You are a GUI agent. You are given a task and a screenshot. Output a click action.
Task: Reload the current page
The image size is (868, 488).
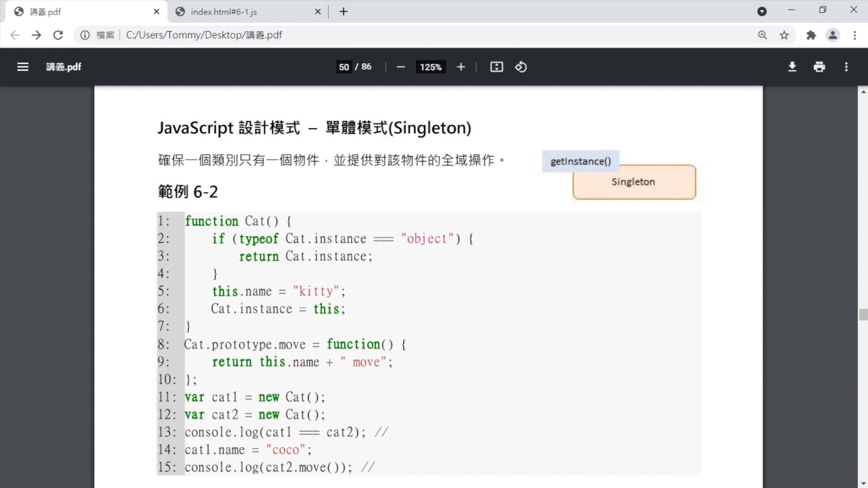pyautogui.click(x=58, y=35)
